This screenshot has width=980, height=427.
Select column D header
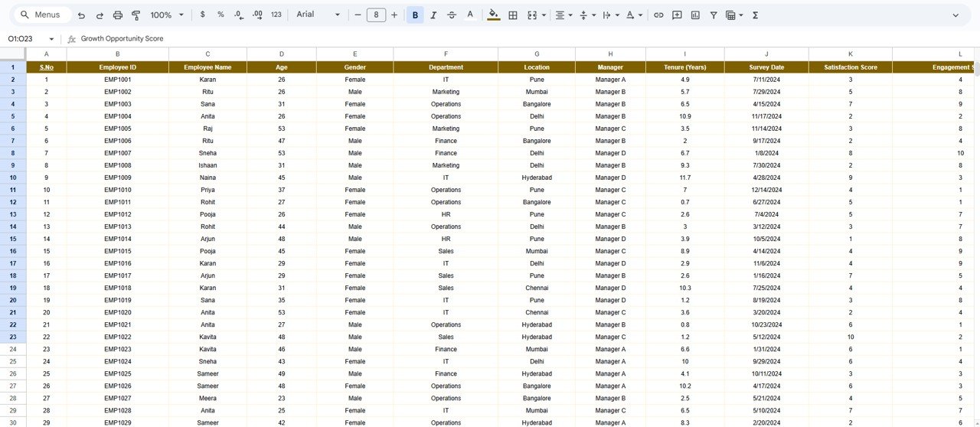(x=282, y=54)
